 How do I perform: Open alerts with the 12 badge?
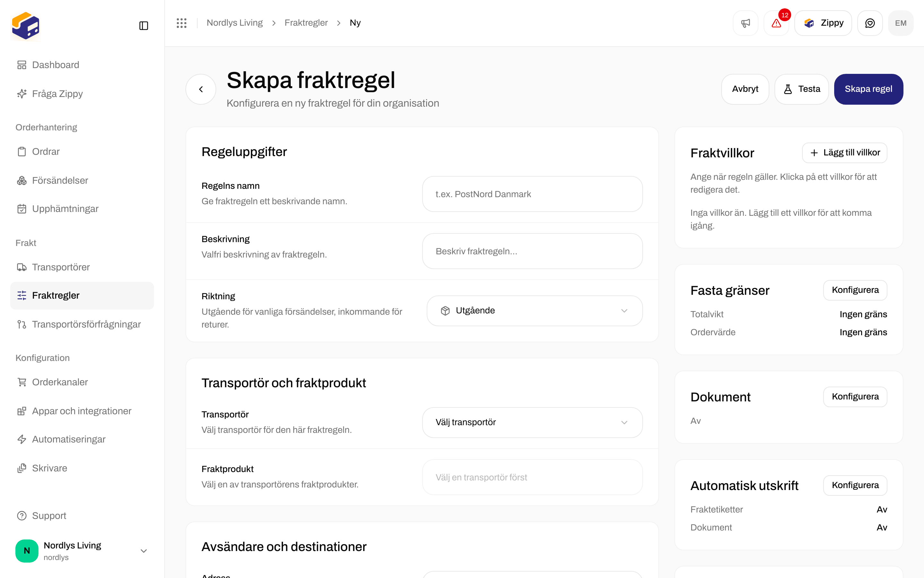pyautogui.click(x=776, y=23)
